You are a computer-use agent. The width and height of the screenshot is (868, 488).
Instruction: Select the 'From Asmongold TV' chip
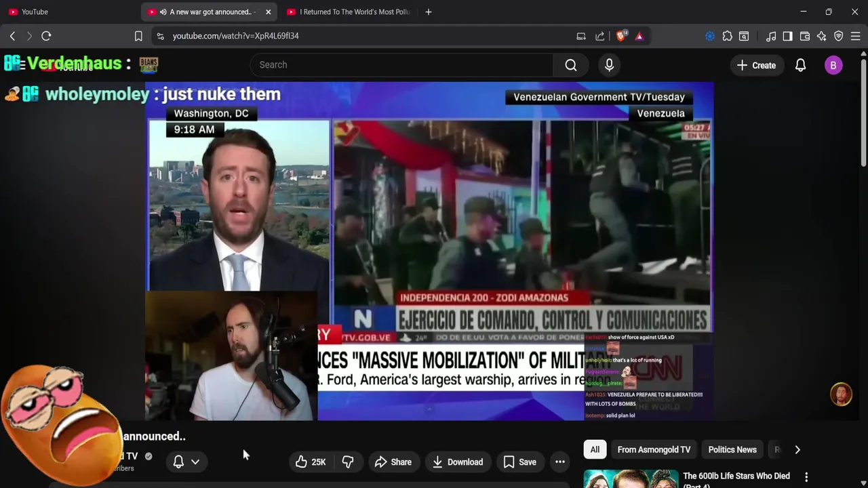654,449
